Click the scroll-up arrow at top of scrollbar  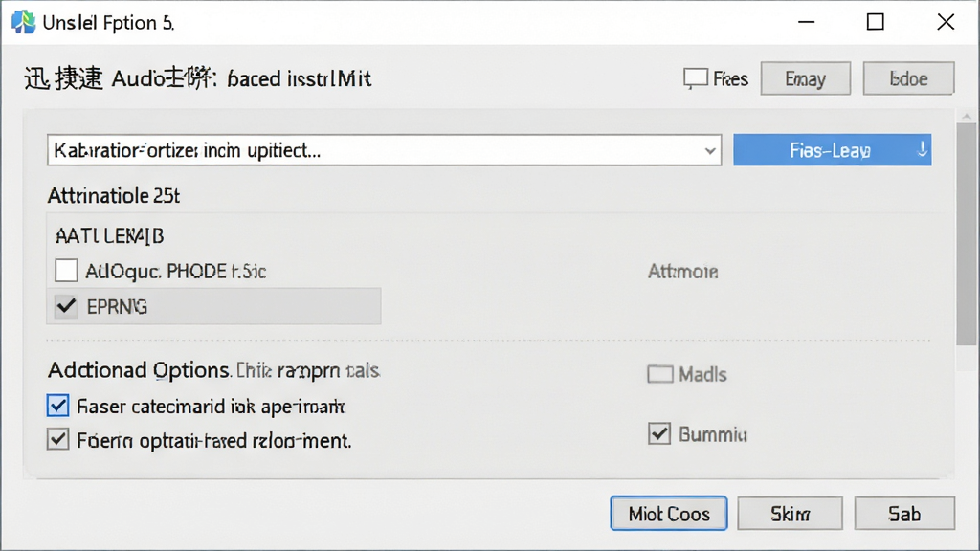coord(967,116)
